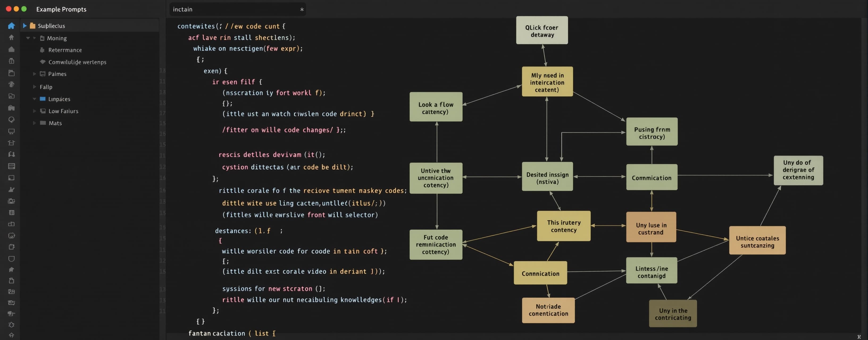This screenshot has height=340, width=868.
Task: Open the monitor display icon in sidebar
Action: click(x=11, y=131)
